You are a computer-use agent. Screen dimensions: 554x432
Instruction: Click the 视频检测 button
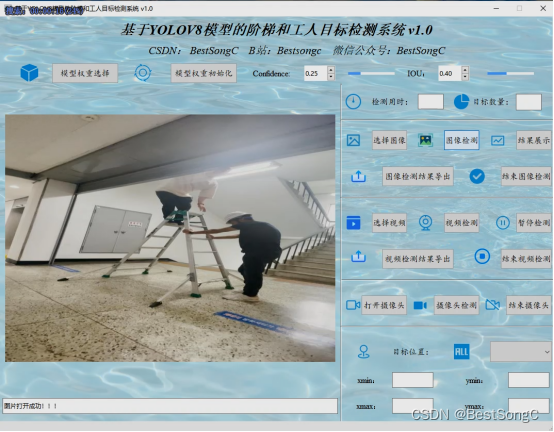461,223
